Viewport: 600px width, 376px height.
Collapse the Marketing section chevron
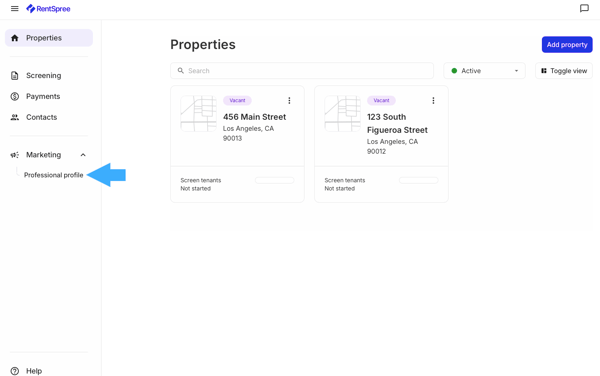(83, 155)
